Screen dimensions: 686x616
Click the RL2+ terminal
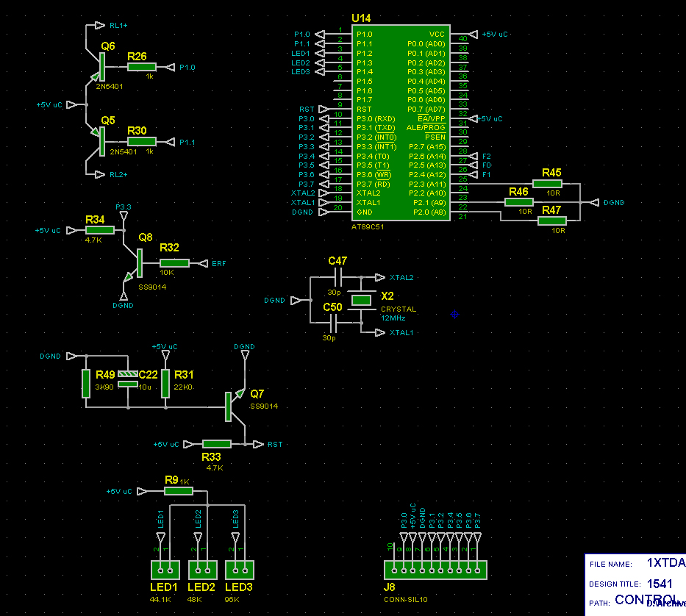(x=100, y=174)
